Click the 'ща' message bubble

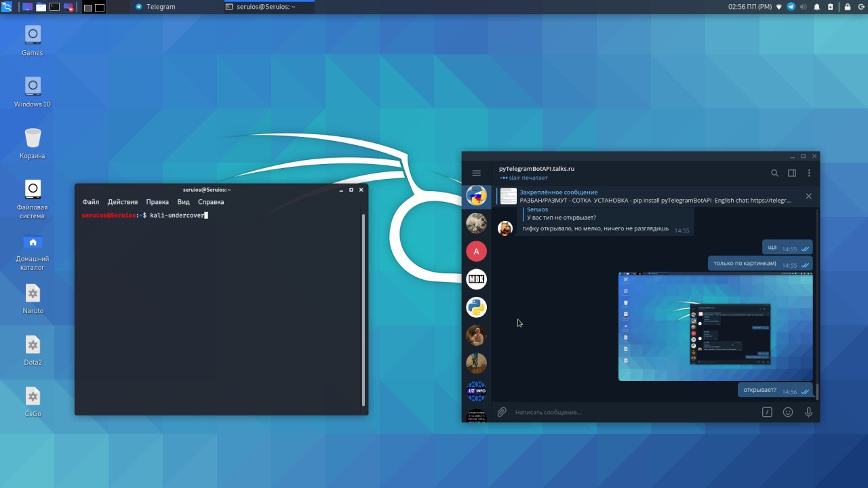coord(787,247)
